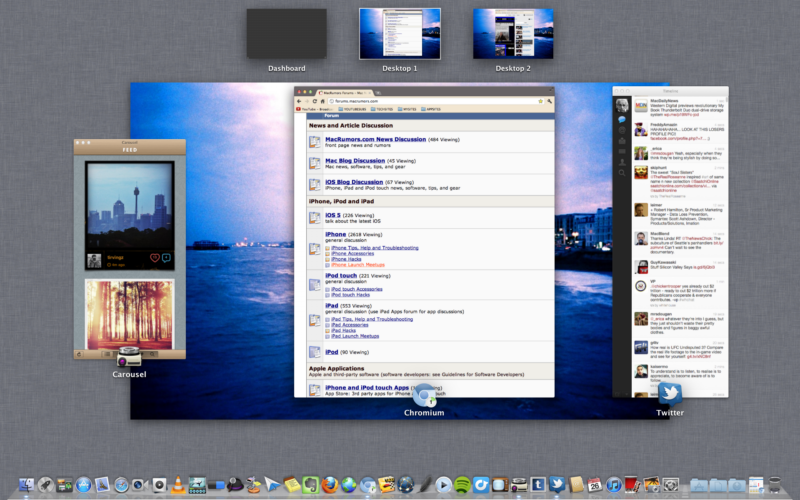Open Evernote elephant icon in Dock
Viewport: 800px width, 500px height.
click(x=310, y=485)
